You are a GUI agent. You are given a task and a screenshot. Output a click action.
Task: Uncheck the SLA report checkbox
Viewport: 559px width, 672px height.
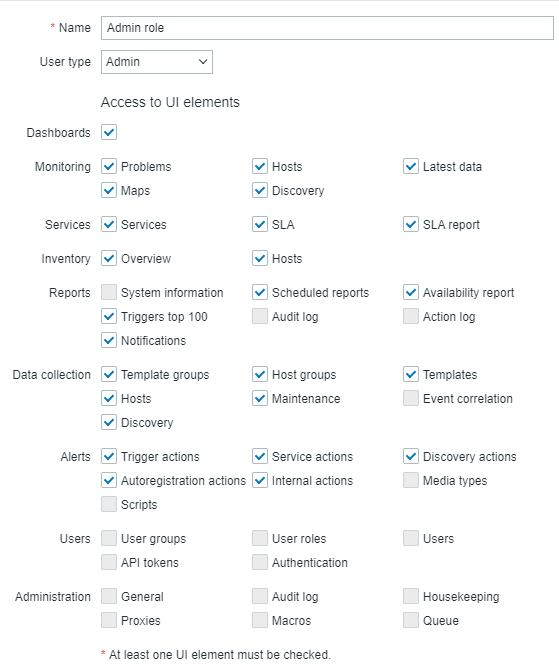(411, 224)
